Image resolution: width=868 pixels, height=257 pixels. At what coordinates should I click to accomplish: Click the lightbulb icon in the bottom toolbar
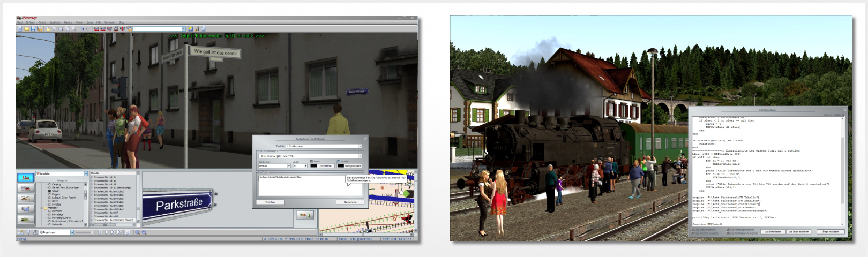28,232
